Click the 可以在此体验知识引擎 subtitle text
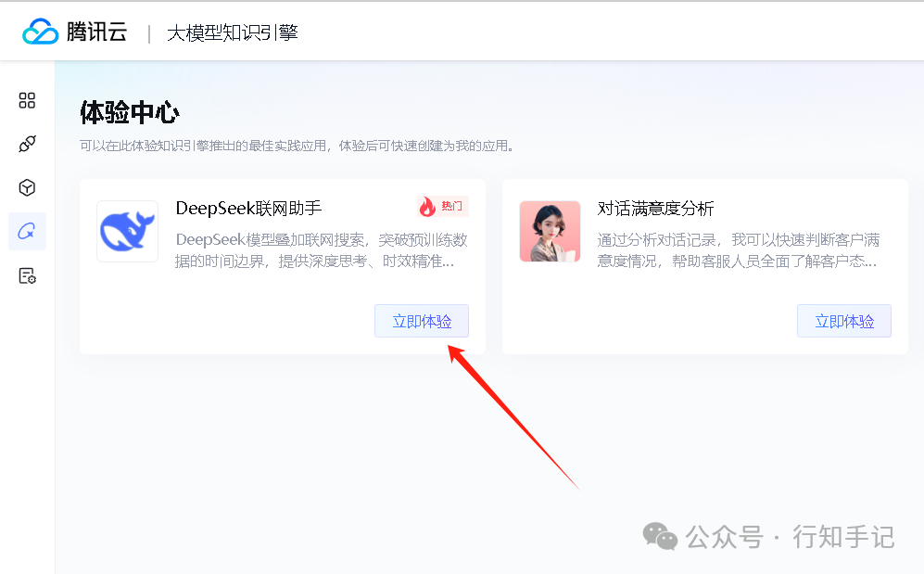 [x=297, y=146]
